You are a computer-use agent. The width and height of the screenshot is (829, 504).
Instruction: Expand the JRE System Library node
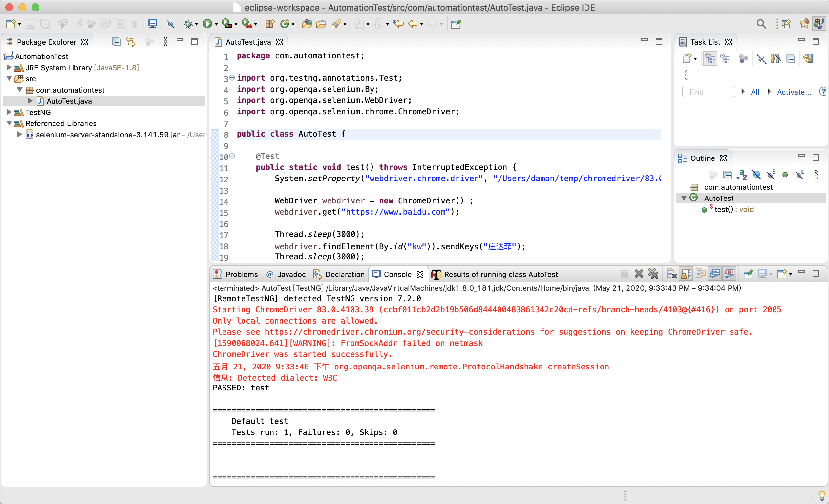[9, 67]
